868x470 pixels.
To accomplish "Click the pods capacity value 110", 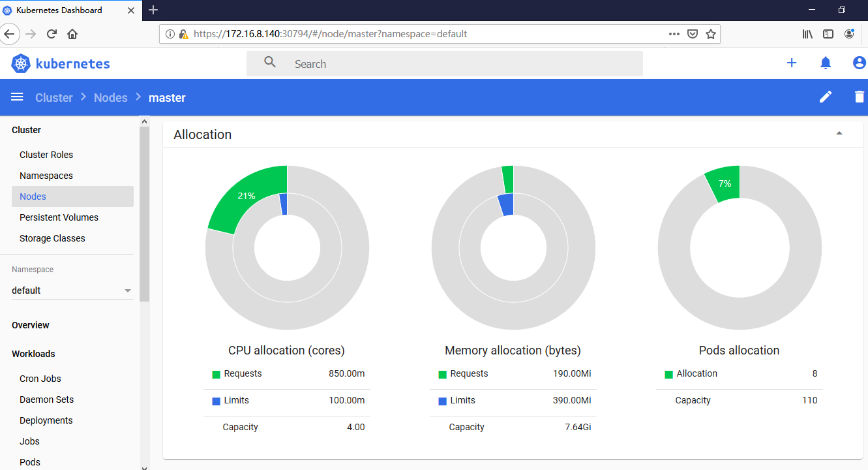I will (809, 400).
